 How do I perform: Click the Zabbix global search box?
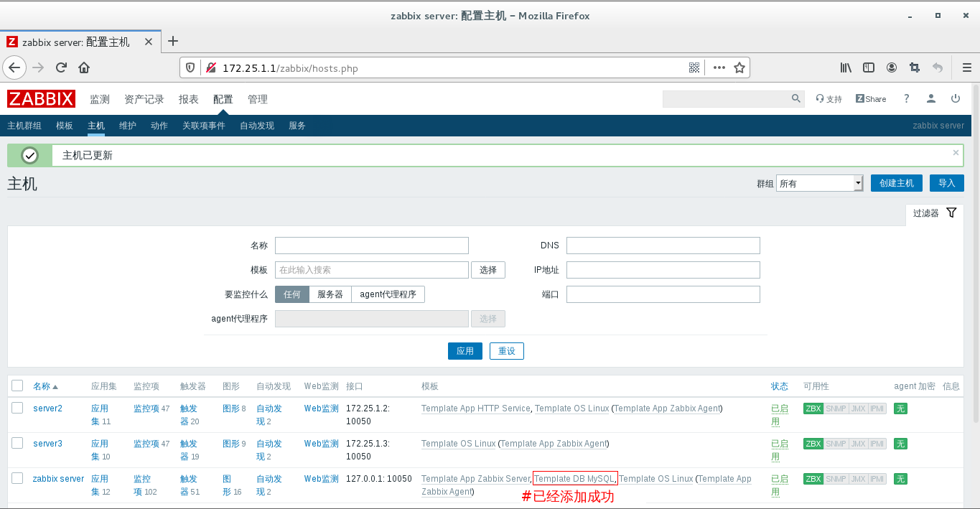coord(725,98)
